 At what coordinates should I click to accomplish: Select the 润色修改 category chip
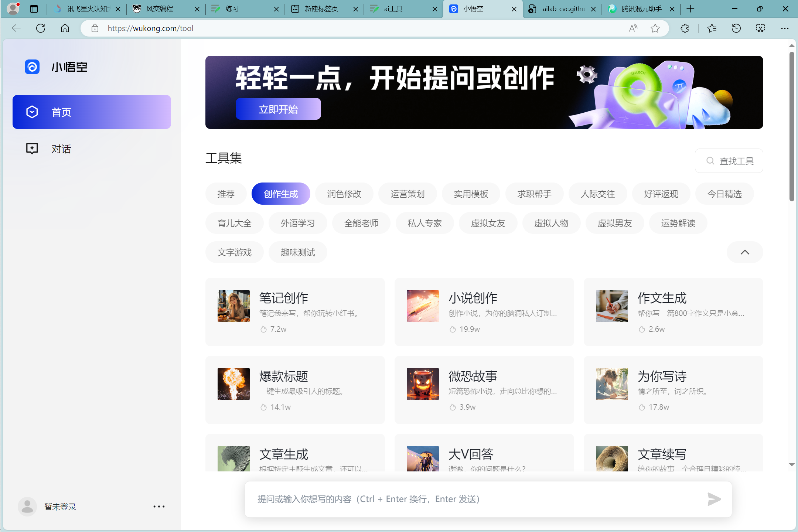coord(344,194)
